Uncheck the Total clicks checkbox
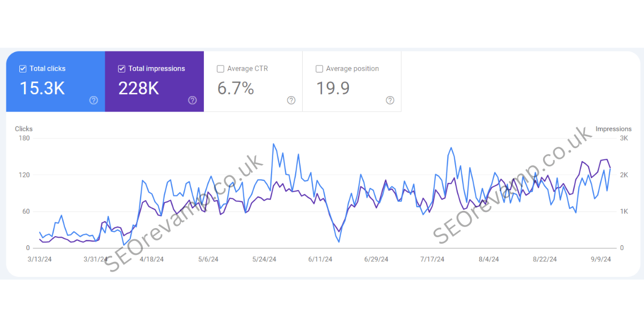The image size is (644, 322). coord(23,69)
